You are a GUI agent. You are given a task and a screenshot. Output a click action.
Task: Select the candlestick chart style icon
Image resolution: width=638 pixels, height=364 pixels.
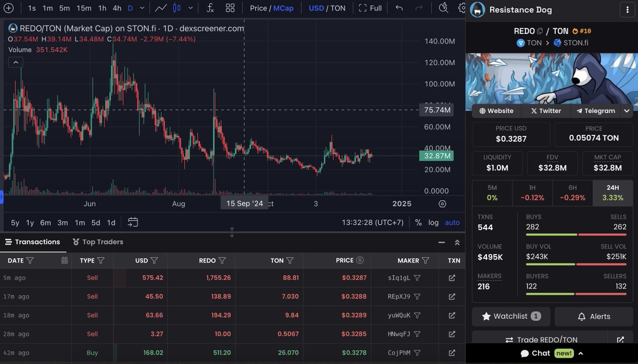click(x=176, y=7)
